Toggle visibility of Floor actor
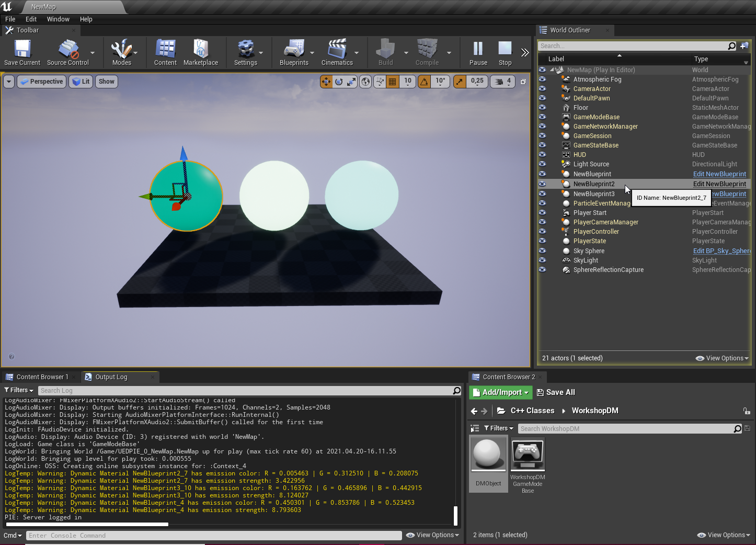The width and height of the screenshot is (756, 545). coord(542,108)
